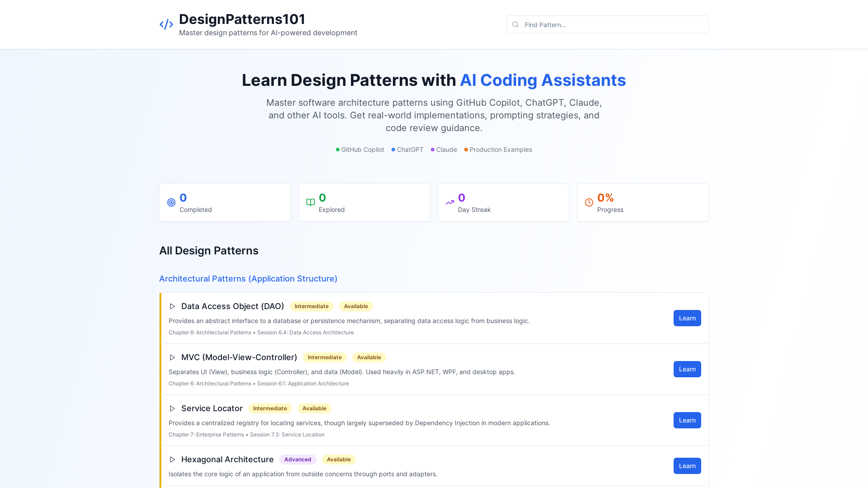Viewport: 868px width, 488px height.
Task: Open the Architectural Patterns section heading
Action: pos(248,279)
